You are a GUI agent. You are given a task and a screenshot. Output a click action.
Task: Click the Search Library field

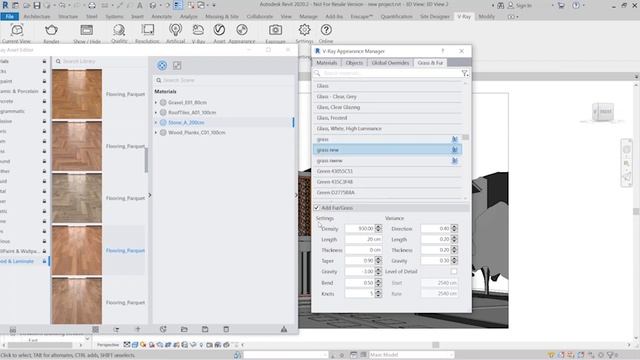tap(99, 61)
